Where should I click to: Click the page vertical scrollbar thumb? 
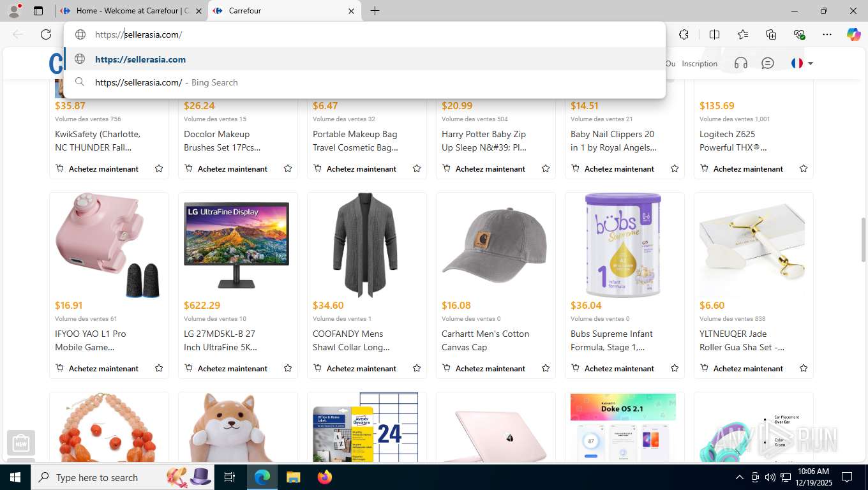(x=864, y=239)
